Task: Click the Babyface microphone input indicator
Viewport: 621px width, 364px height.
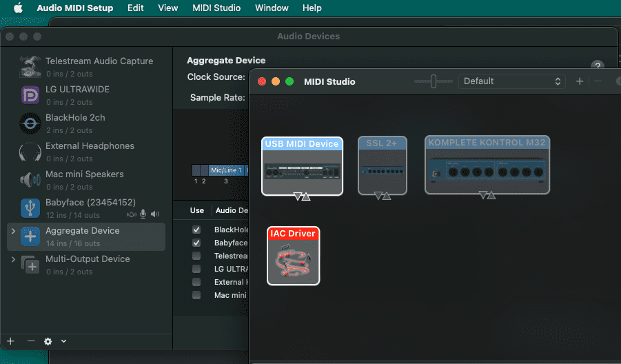Action: (143, 214)
